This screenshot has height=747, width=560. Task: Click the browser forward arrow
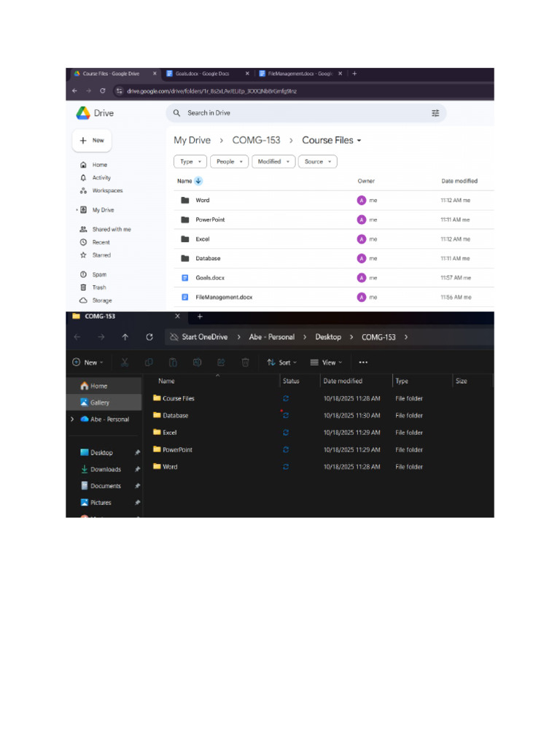click(x=88, y=90)
